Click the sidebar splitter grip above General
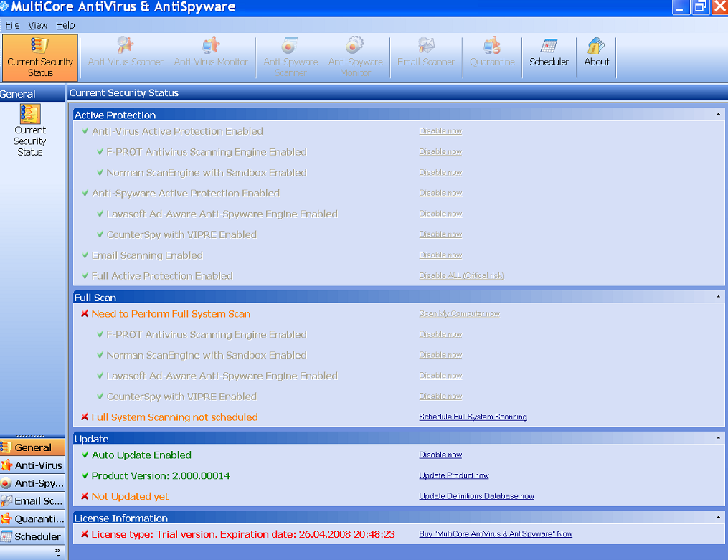 point(31,436)
